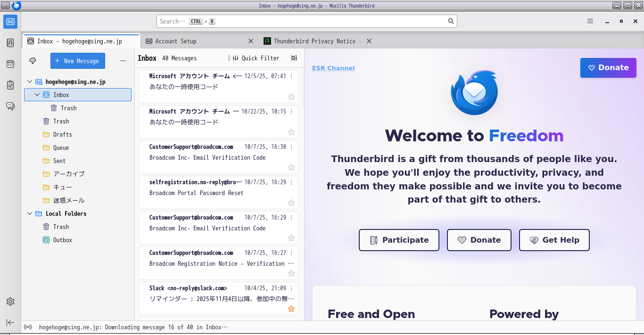
Task: Get messages with cloud download icon
Action: (33, 61)
